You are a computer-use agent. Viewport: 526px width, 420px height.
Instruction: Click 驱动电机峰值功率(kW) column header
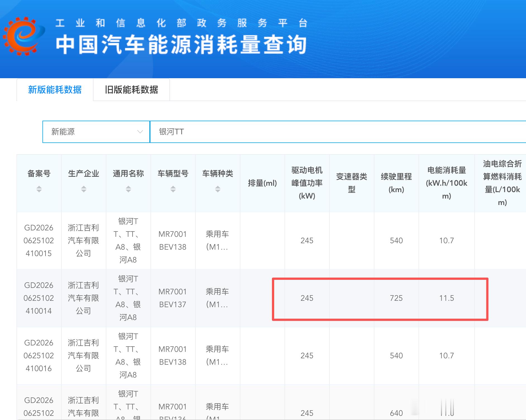[307, 183]
